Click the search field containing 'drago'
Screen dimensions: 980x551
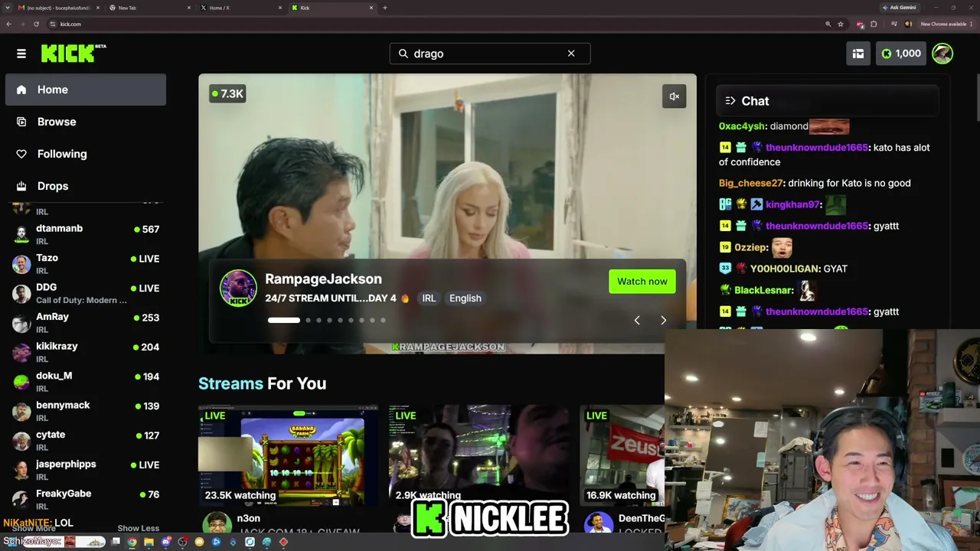click(490, 54)
